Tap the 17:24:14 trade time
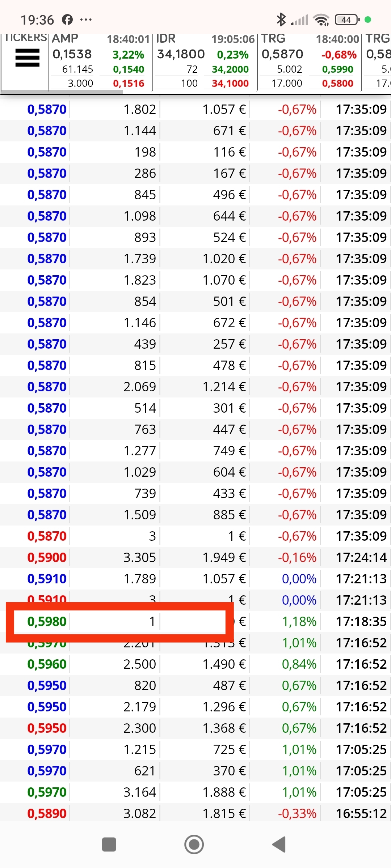This screenshot has width=391, height=868. [x=361, y=557]
